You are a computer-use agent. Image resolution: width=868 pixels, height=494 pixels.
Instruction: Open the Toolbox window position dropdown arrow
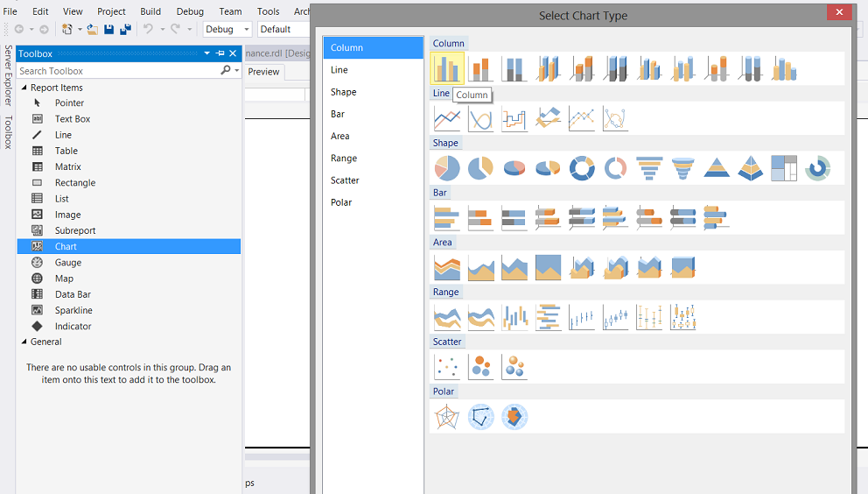coord(207,53)
